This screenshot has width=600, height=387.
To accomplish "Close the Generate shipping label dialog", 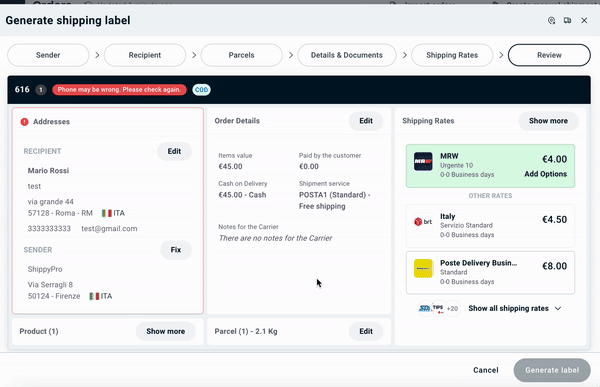I will click(x=584, y=21).
